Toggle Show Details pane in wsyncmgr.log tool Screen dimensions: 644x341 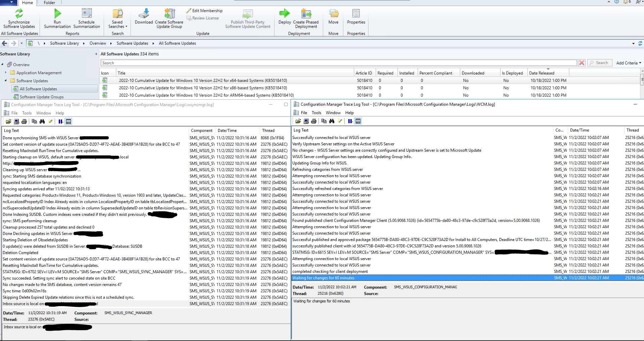[x=68, y=121]
